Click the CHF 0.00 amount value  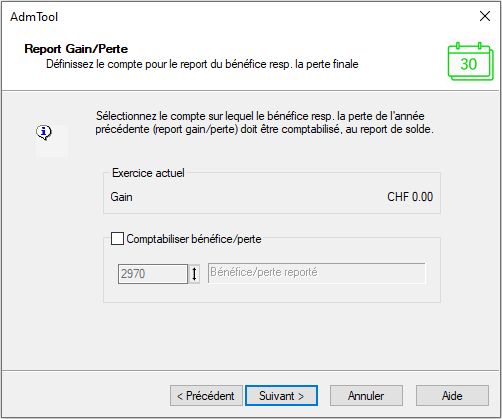pyautogui.click(x=410, y=197)
